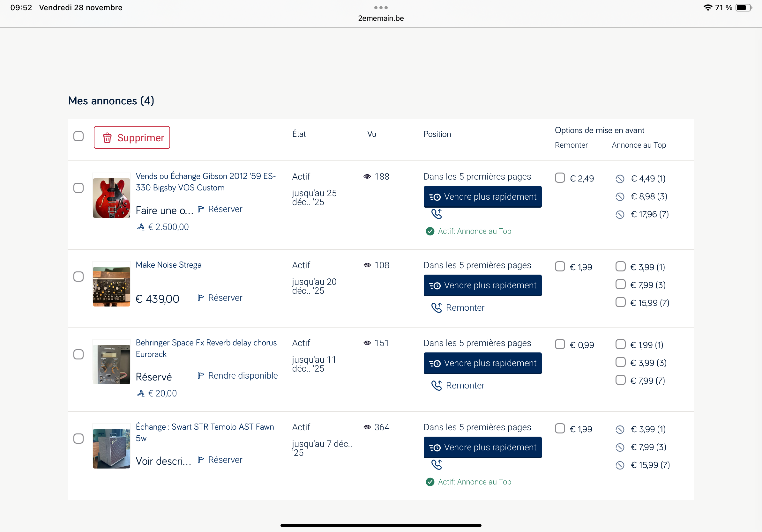Select the Make Noise Strega listing checkbox
Viewport: 762px width, 532px height.
tap(78, 277)
